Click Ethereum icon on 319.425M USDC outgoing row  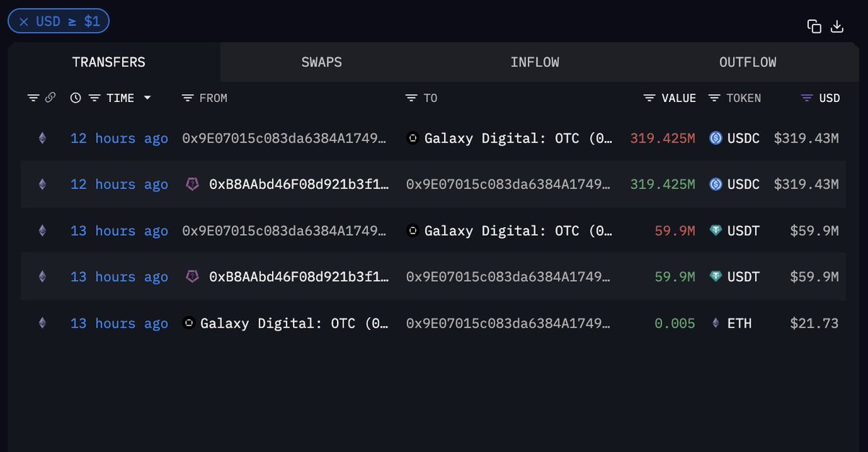(x=42, y=138)
